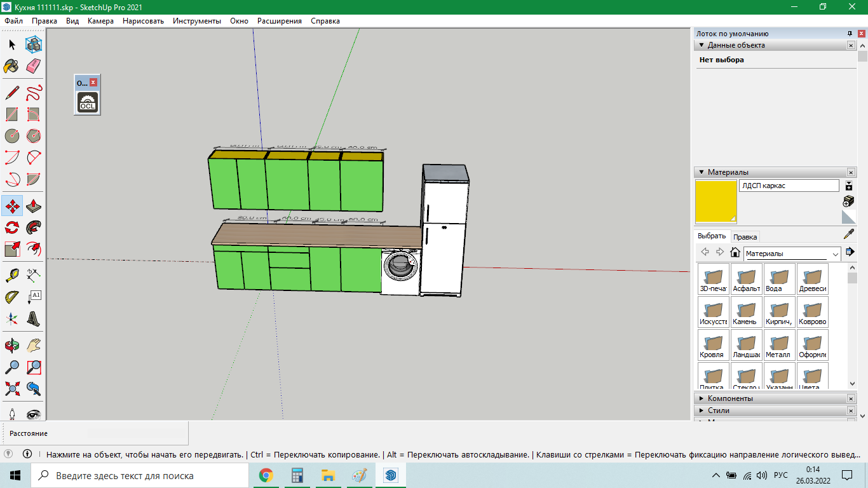Click the yellow current material swatch
Screen dimensions: 868x488
(x=716, y=201)
